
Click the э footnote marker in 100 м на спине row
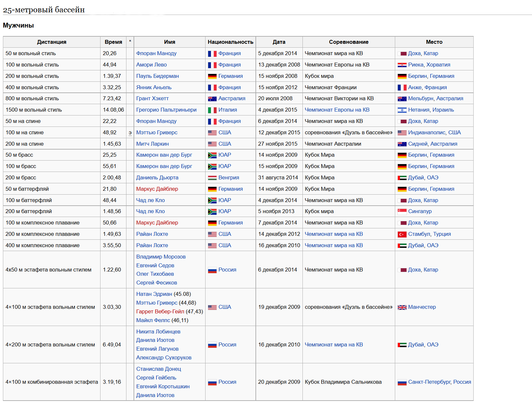(x=130, y=133)
